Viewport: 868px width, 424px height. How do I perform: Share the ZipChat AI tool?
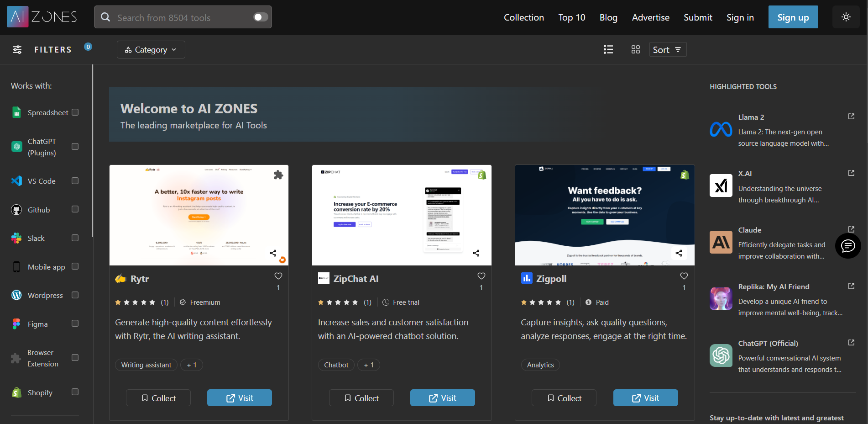(x=476, y=253)
